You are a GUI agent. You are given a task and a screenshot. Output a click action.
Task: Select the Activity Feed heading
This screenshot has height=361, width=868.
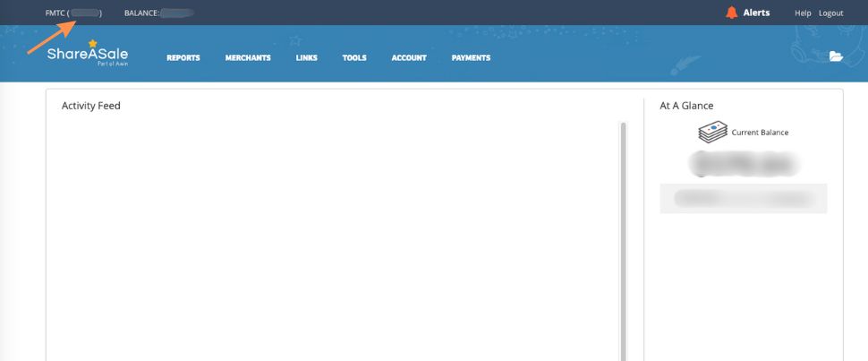click(91, 106)
